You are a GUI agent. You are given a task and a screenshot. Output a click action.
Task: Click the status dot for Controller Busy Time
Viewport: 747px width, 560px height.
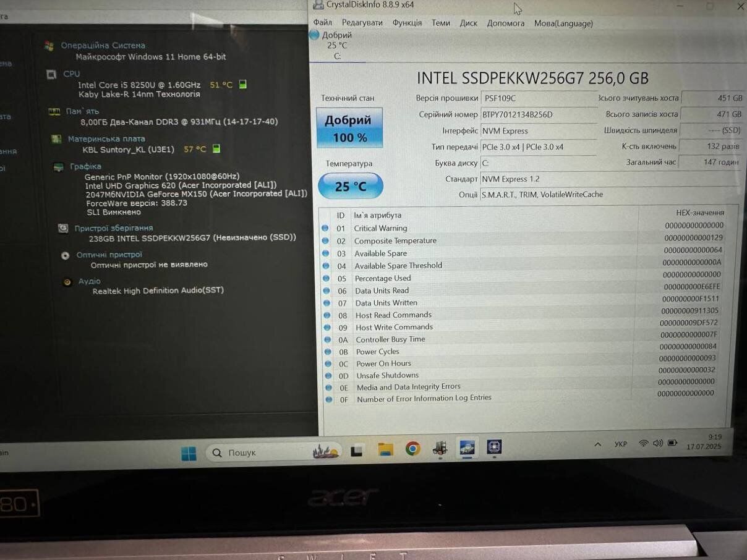[327, 339]
